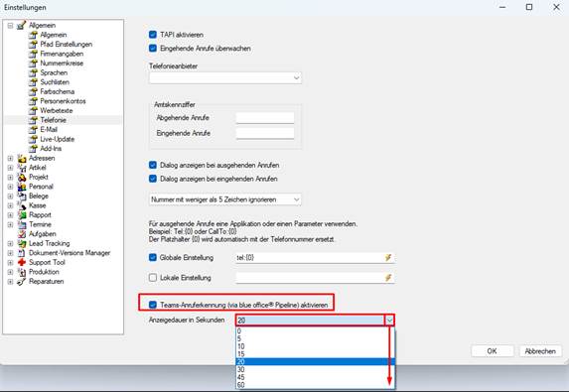The height and width of the screenshot is (392, 569).
Task: Expand the Adressen tree node
Action: point(10,158)
